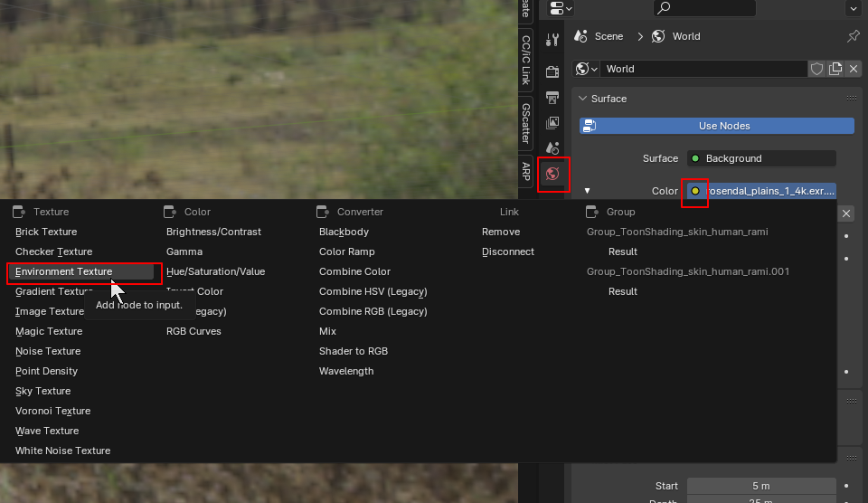Collapse the Surface panel

point(582,99)
